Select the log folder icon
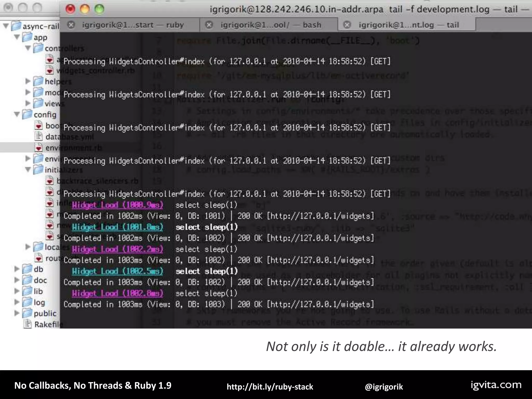Screen dimensions: 532x399 pos(27,302)
